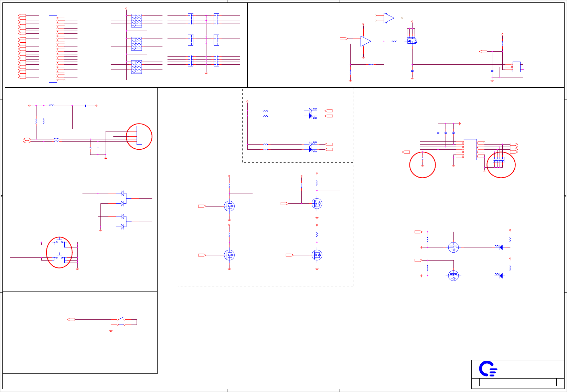Viewport: 567px width, 392px height.
Task: Select top-right MOSFET in dashed box
Action: pyautogui.click(x=317, y=204)
